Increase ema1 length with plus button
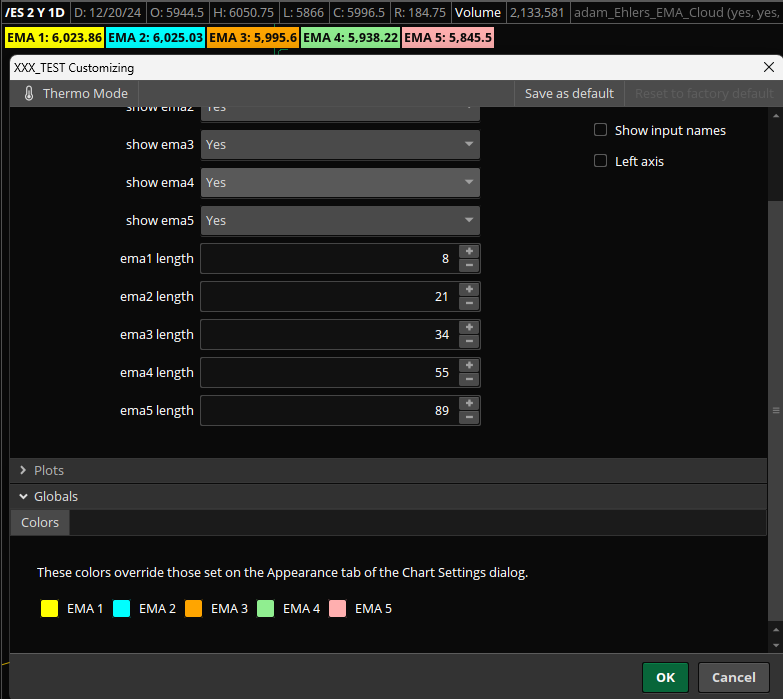This screenshot has height=699, width=783. 469,252
